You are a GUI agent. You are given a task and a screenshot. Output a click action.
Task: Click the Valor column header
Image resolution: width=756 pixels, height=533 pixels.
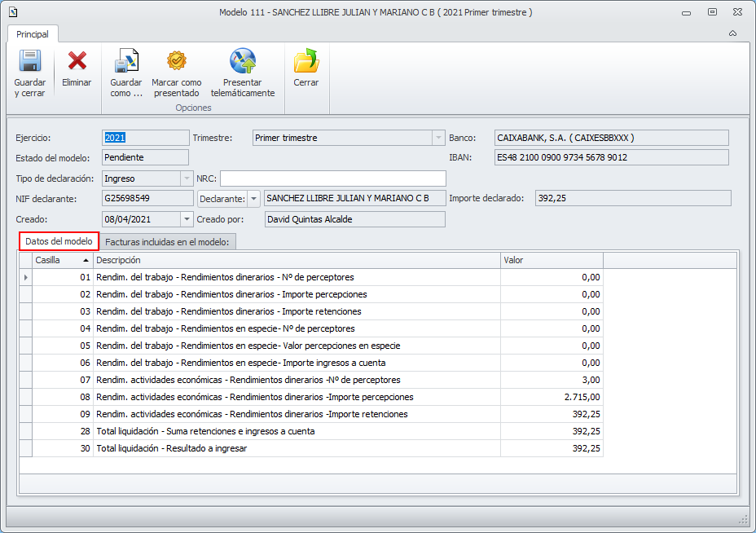(551, 260)
